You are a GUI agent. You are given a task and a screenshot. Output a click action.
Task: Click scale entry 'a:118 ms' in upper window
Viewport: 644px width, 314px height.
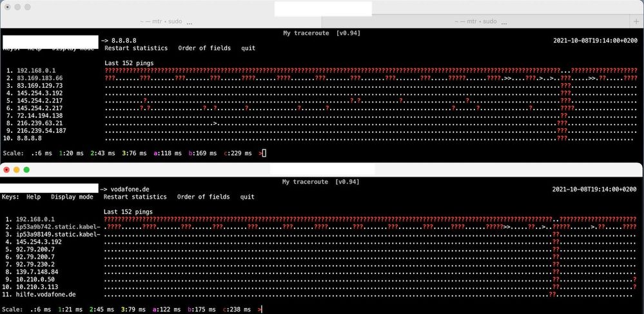[x=168, y=153]
